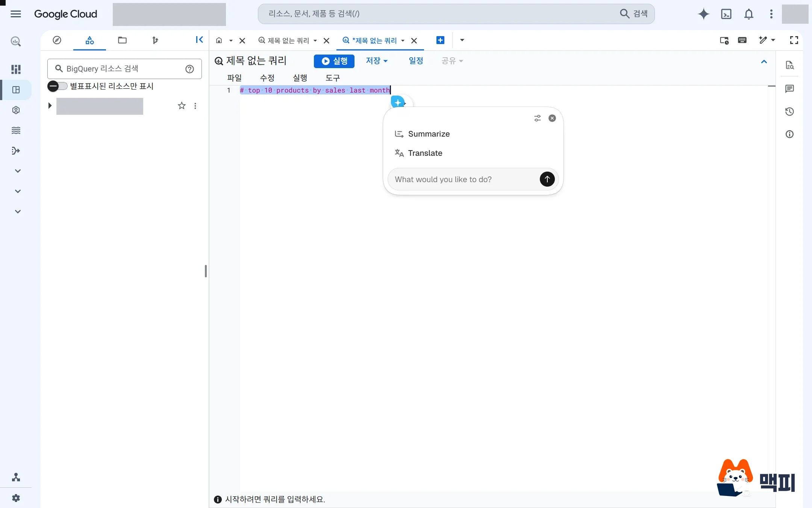This screenshot has width=812, height=508.
Task: Focus the top resource search bar
Action: click(456, 14)
